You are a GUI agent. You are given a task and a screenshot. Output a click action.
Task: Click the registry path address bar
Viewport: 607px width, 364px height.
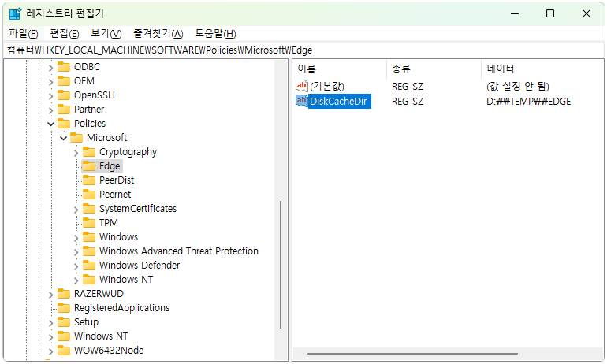303,50
